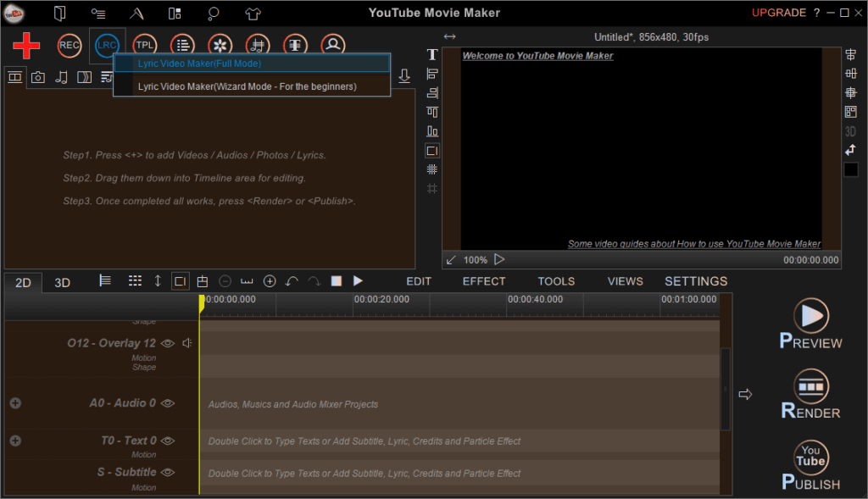Switch to the 3D timeline tab

(x=62, y=283)
